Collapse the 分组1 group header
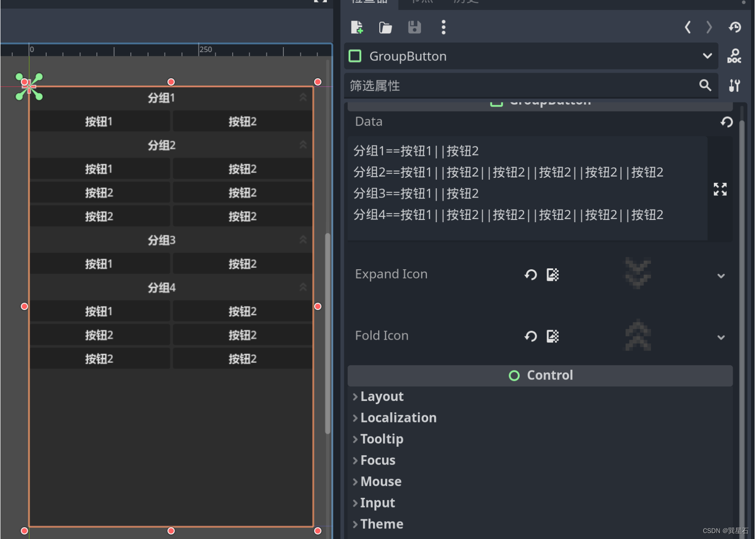This screenshot has height=539, width=756. tap(171, 98)
